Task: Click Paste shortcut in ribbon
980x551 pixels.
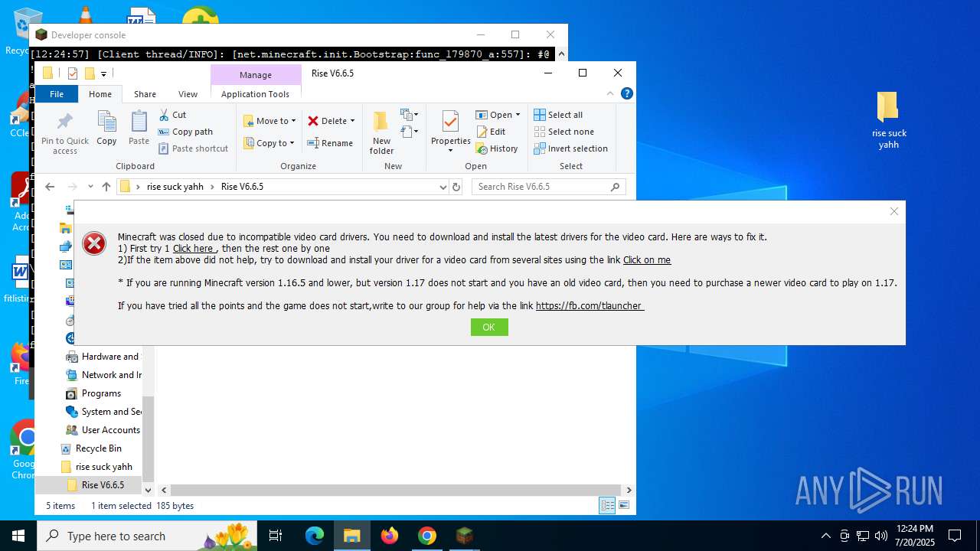Action: (x=193, y=148)
